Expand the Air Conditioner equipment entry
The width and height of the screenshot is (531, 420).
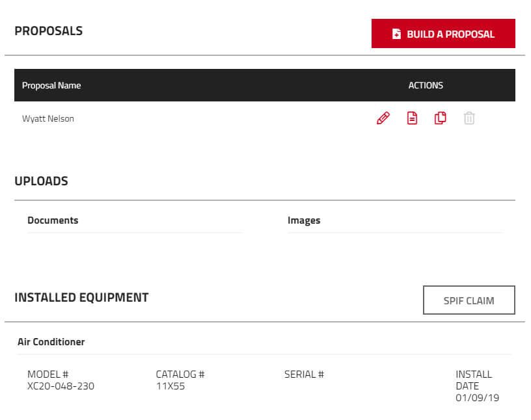tap(51, 342)
